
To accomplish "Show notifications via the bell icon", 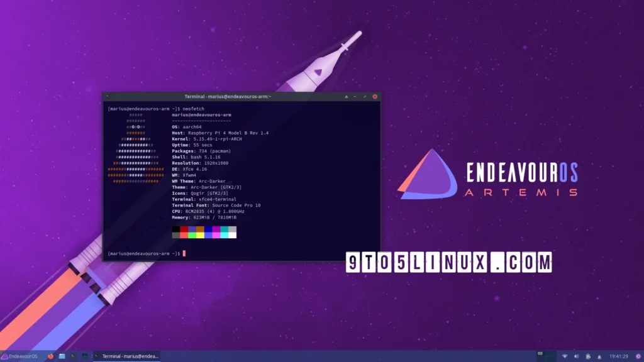I will (599, 357).
